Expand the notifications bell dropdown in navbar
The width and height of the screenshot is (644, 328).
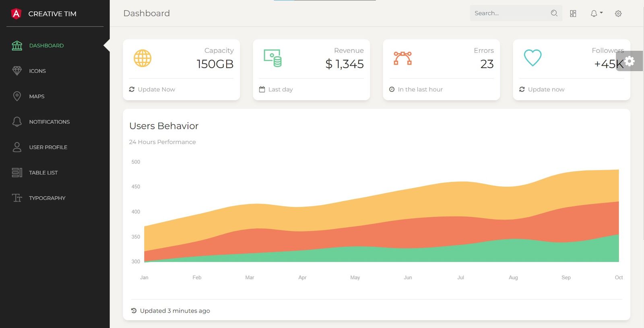pos(596,13)
